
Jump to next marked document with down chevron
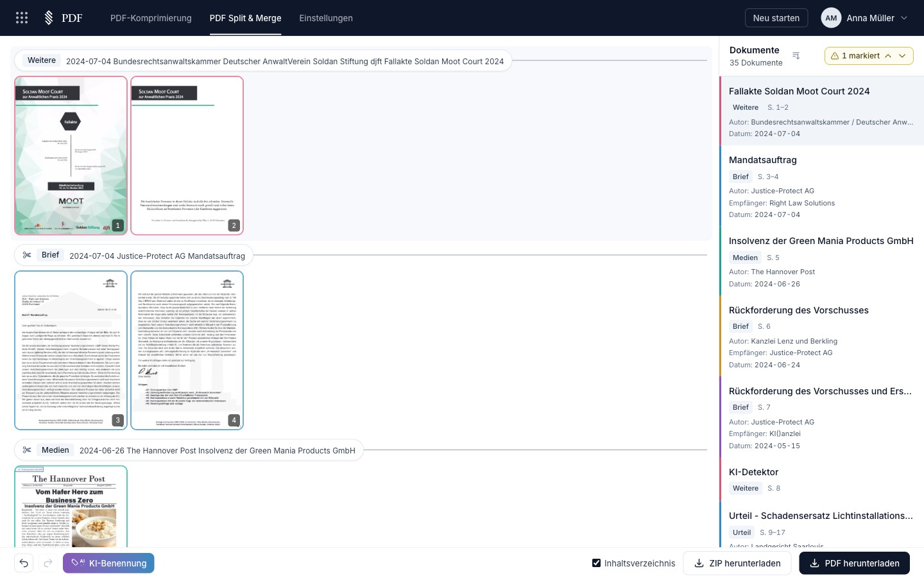click(902, 56)
